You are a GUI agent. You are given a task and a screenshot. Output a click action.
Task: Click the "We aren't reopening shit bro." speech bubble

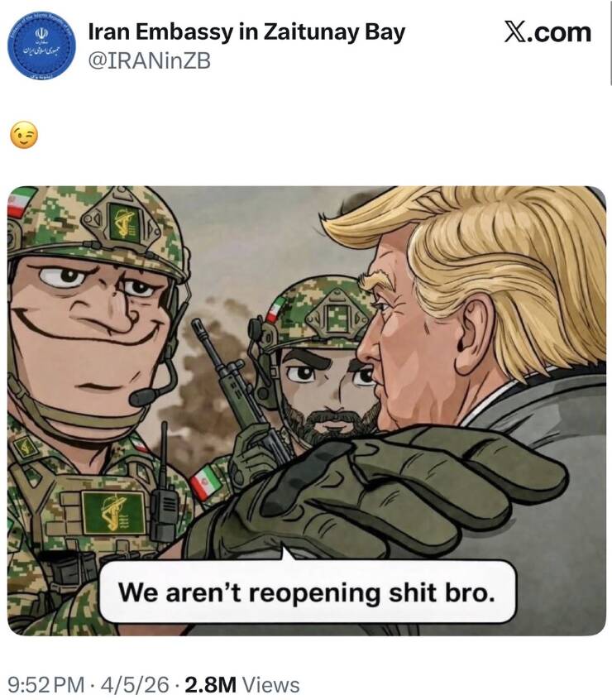[307, 592]
